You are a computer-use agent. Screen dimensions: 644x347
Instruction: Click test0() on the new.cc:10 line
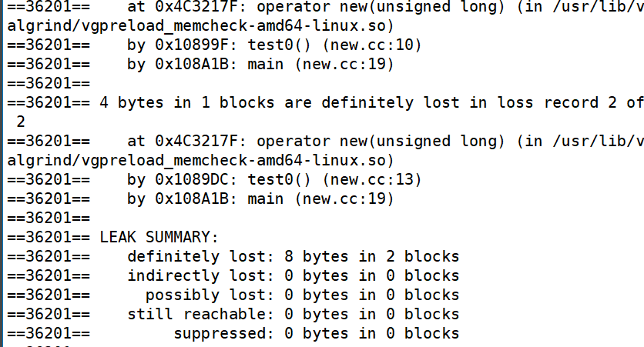point(280,45)
